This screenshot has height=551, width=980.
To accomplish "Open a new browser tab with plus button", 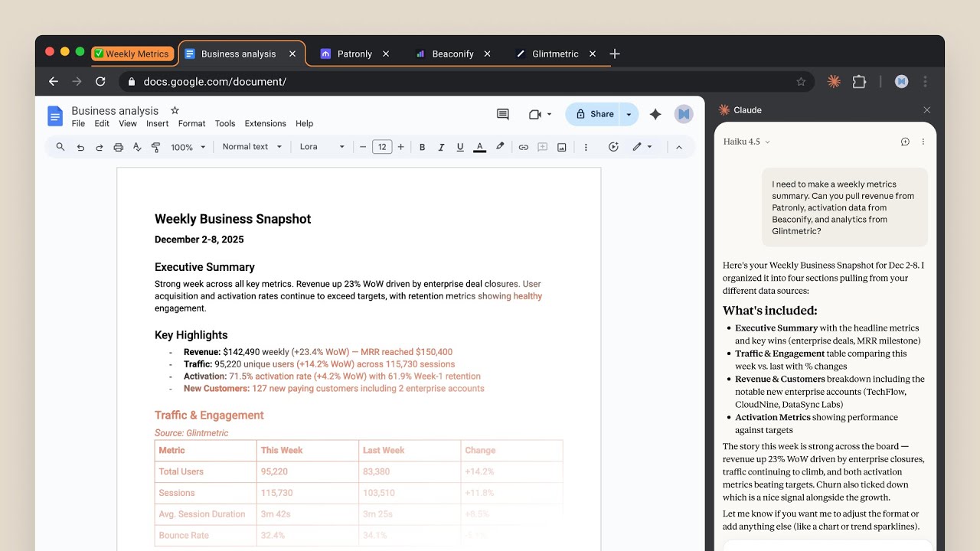I will pos(615,54).
